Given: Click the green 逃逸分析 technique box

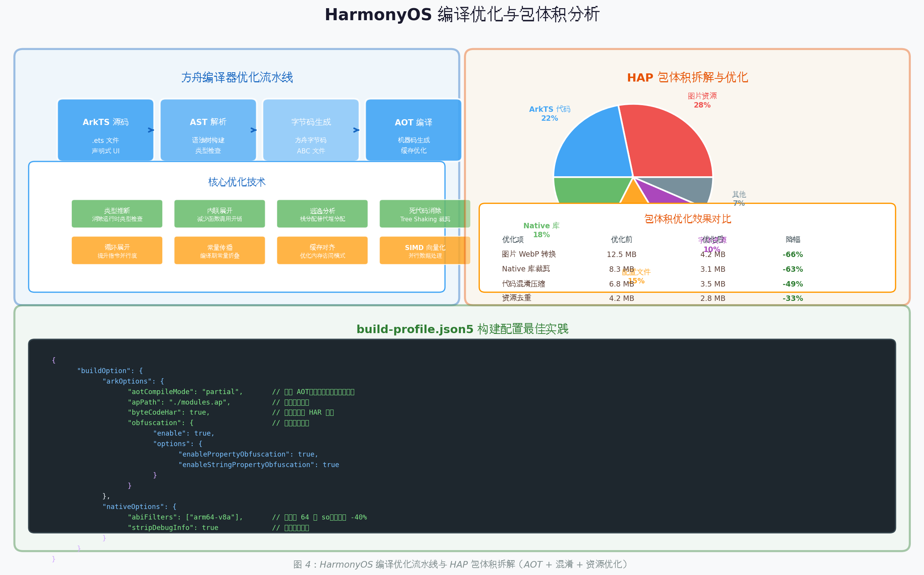Looking at the screenshot, I should [x=322, y=214].
